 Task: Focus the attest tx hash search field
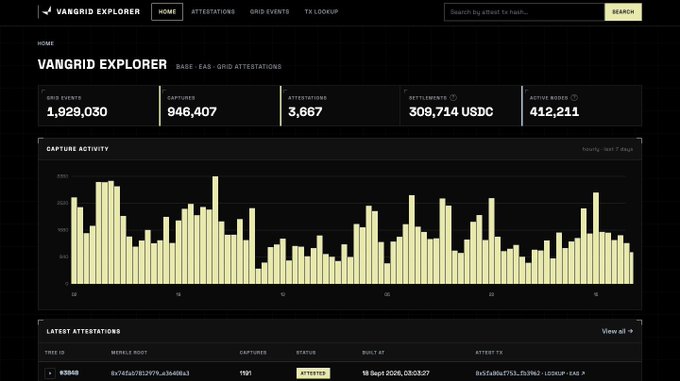click(x=524, y=12)
